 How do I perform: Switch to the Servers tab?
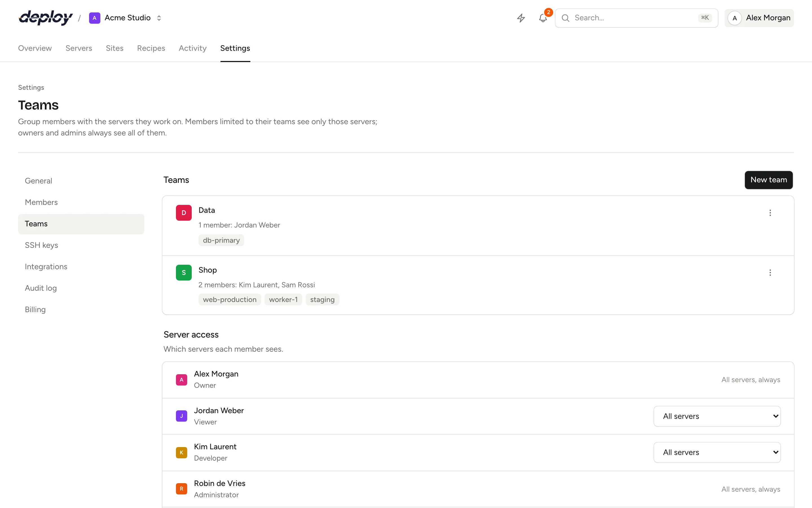79,48
